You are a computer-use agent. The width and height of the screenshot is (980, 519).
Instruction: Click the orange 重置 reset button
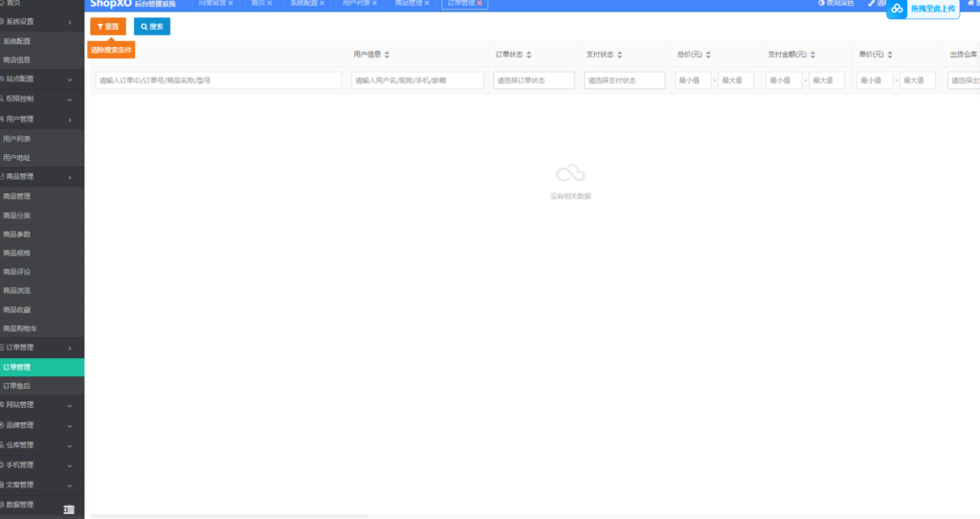tap(108, 26)
